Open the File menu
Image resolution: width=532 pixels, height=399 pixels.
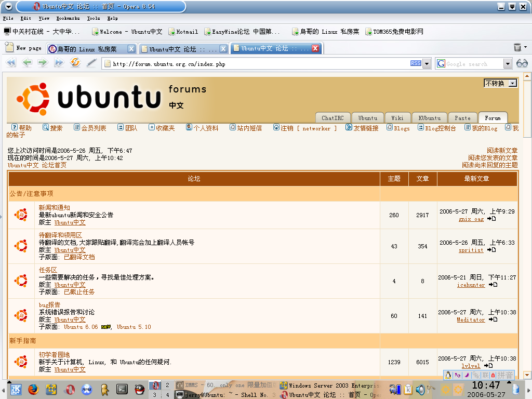[x=8, y=18]
